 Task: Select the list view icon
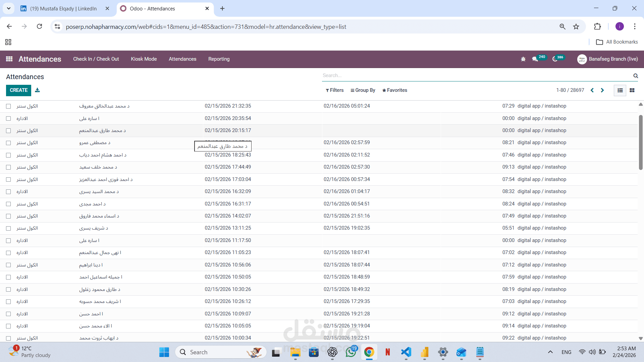click(620, 90)
